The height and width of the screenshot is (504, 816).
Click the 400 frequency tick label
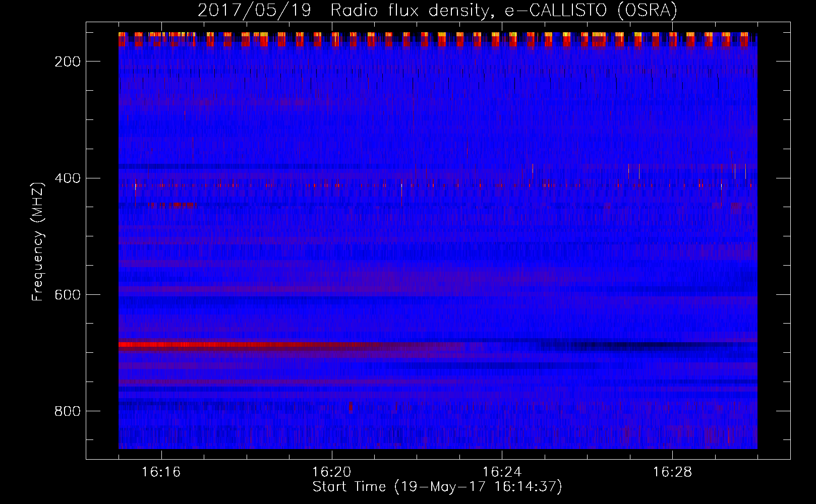pyautogui.click(x=67, y=178)
